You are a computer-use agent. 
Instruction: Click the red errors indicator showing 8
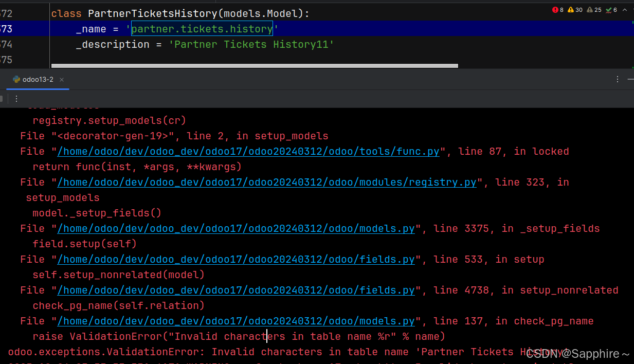coord(557,10)
